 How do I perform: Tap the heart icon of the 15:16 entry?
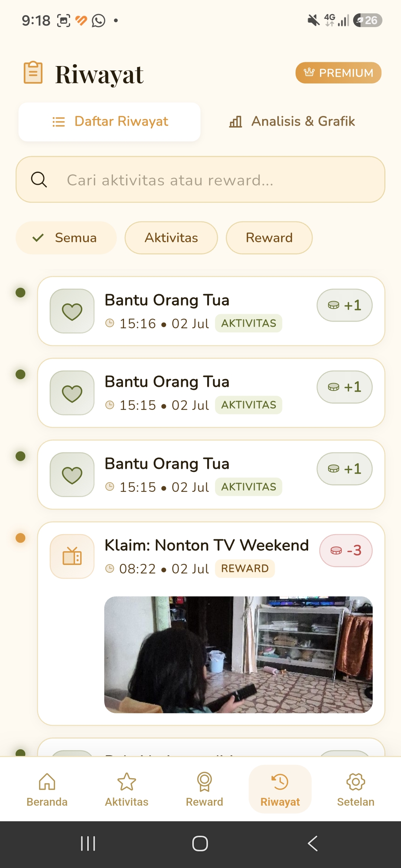coord(72,311)
